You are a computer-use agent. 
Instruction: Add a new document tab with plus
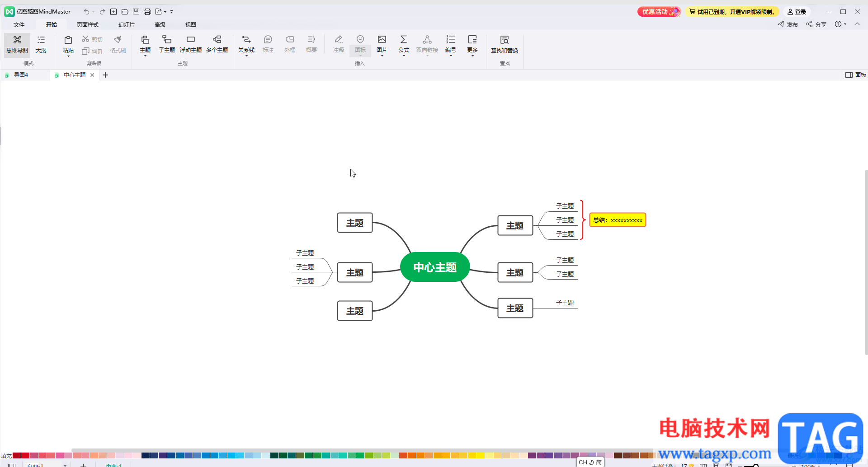click(105, 75)
